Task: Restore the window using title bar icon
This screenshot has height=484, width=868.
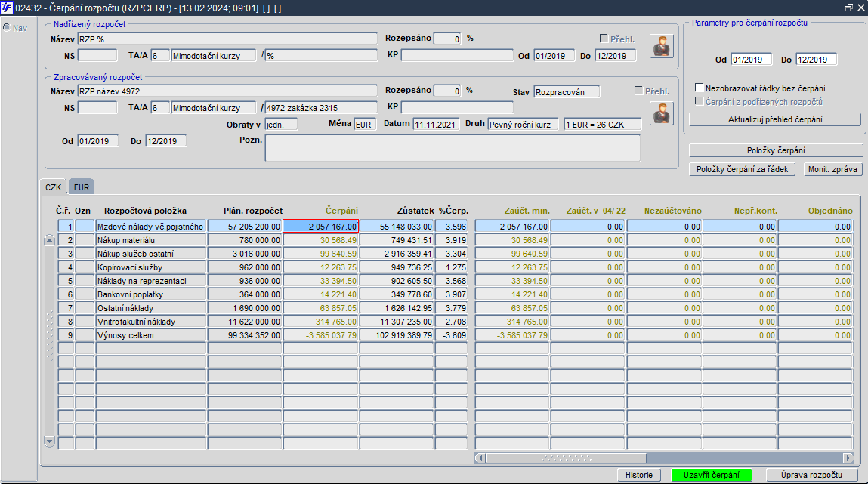Action: tap(848, 8)
